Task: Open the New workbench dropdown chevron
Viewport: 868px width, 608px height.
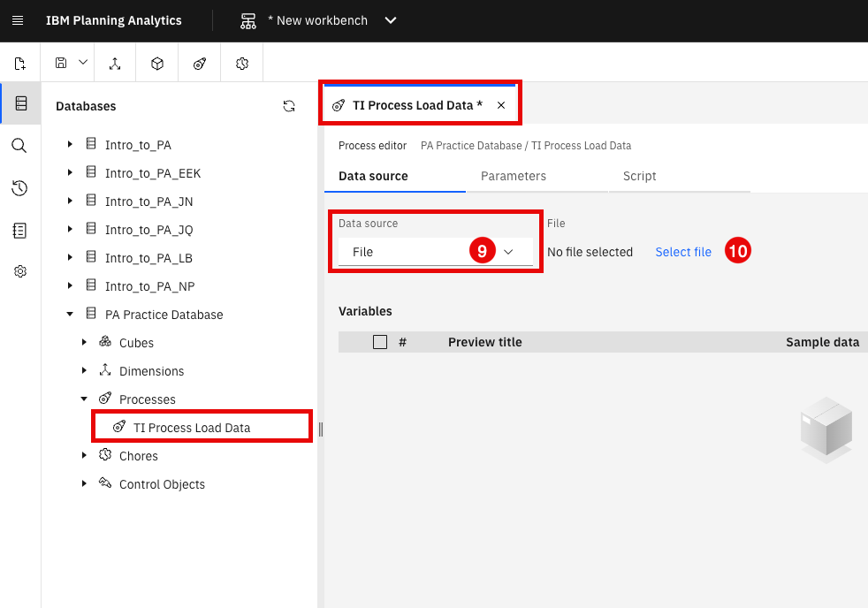Action: click(x=391, y=20)
